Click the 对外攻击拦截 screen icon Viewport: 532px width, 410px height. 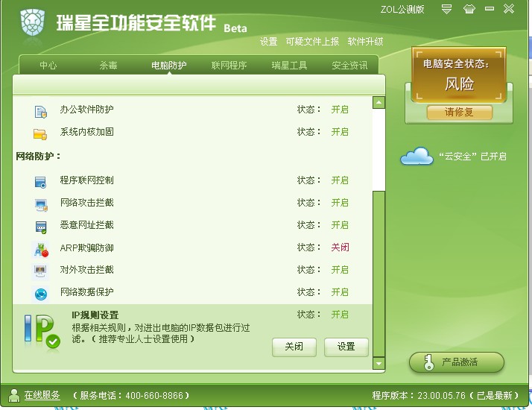[x=40, y=271]
